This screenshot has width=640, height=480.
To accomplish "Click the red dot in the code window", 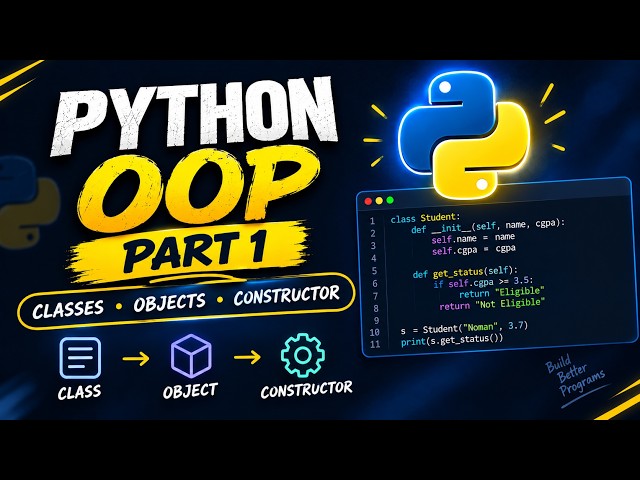I will (x=368, y=201).
